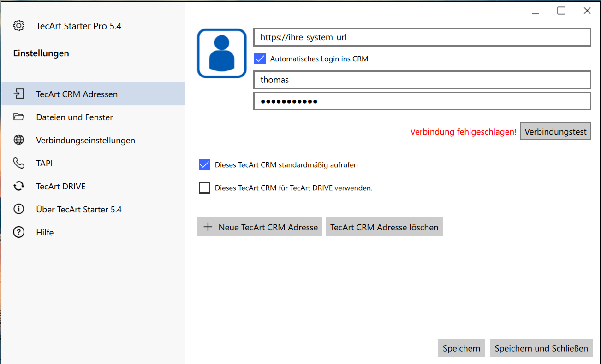
Task: Click the settings gear icon beside TecArt Starter Pro
Action: (x=18, y=26)
